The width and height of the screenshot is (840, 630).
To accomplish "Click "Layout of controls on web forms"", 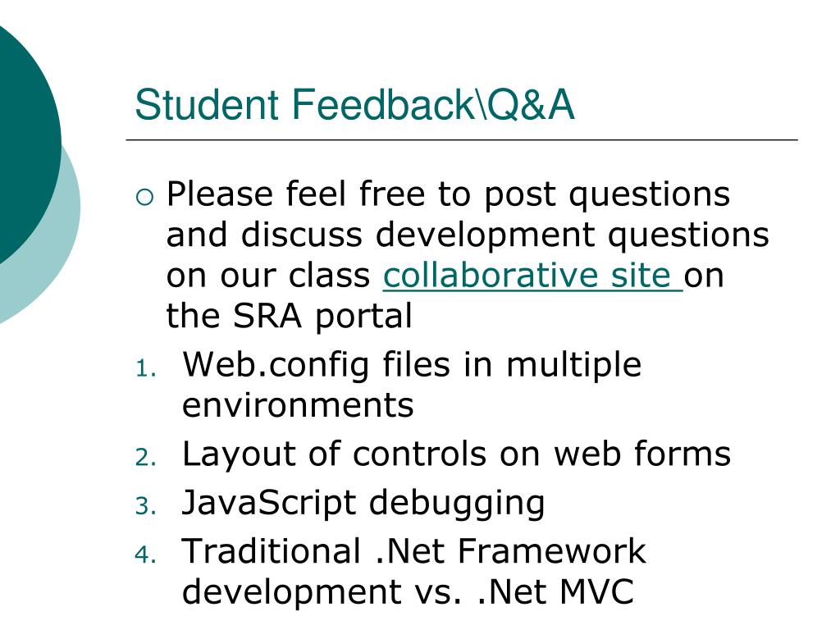I will (x=456, y=454).
